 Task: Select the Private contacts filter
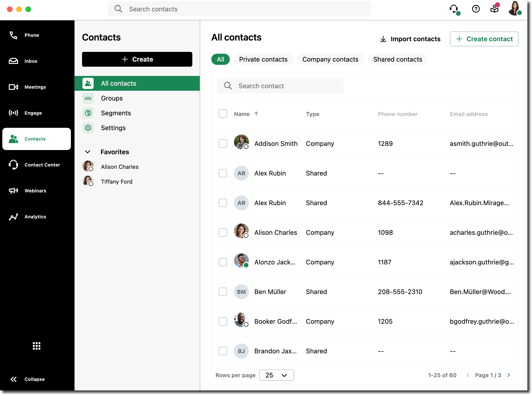[x=263, y=59]
